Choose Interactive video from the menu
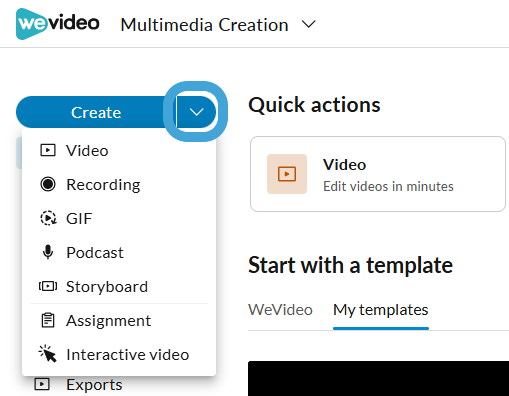The width and height of the screenshot is (509, 396). click(x=119, y=355)
